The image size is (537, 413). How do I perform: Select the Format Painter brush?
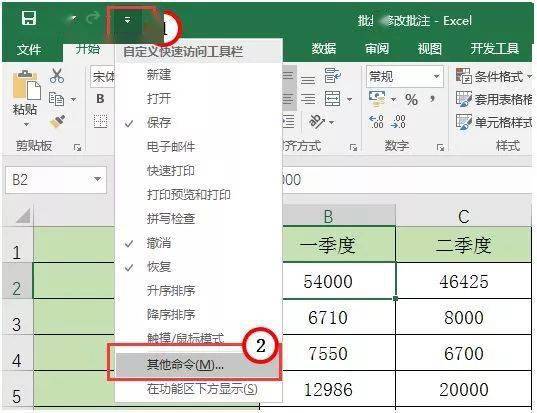click(x=57, y=122)
